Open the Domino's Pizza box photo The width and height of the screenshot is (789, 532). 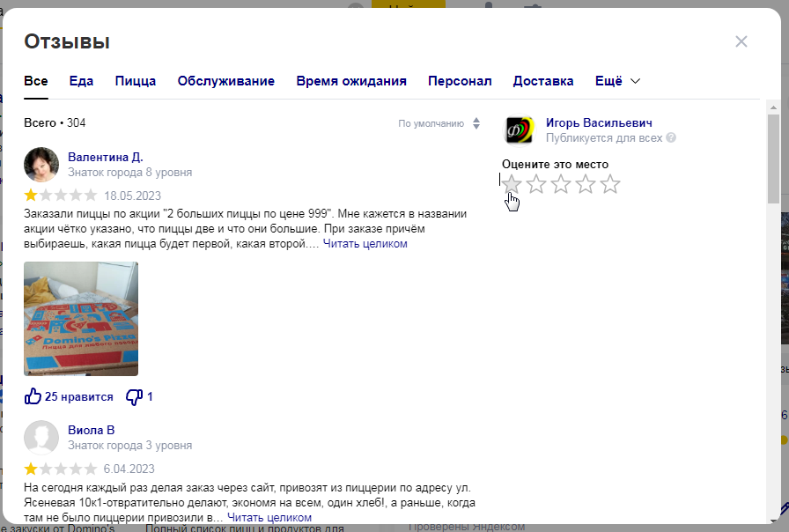[x=81, y=319]
